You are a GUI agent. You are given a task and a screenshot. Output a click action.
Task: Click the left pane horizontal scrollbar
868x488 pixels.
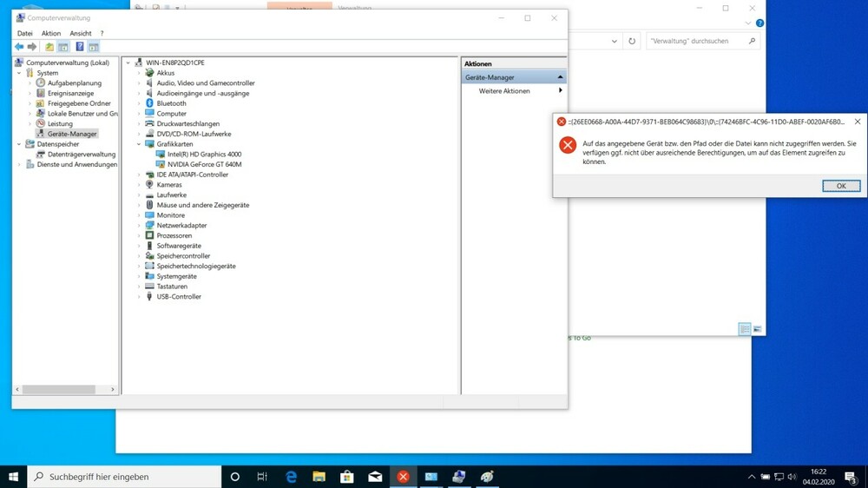pyautogui.click(x=59, y=390)
